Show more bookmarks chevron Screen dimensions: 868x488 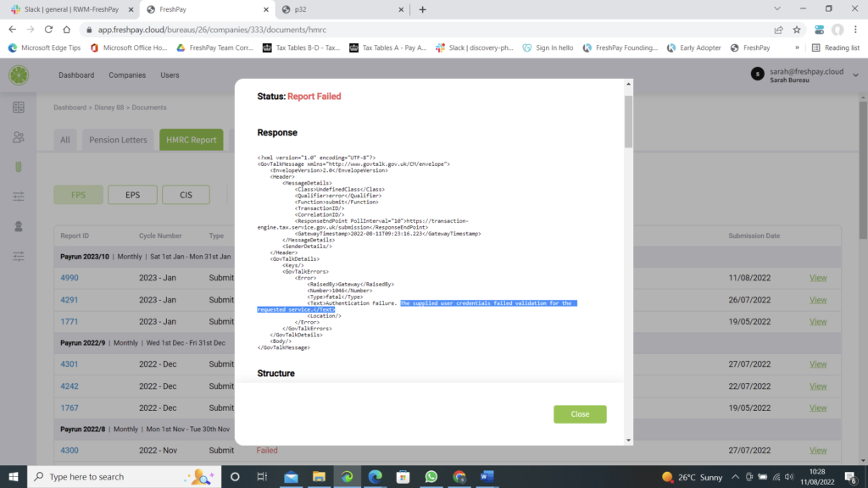tap(797, 47)
